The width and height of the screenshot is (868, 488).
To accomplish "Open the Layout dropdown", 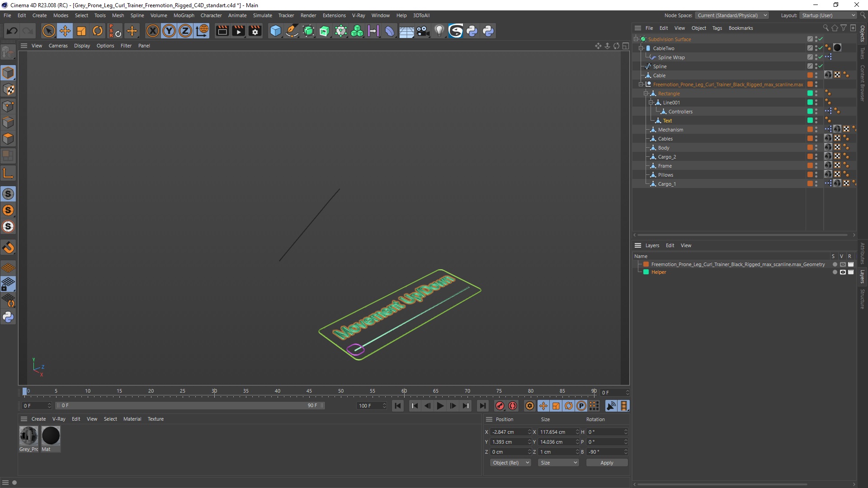I will [828, 15].
